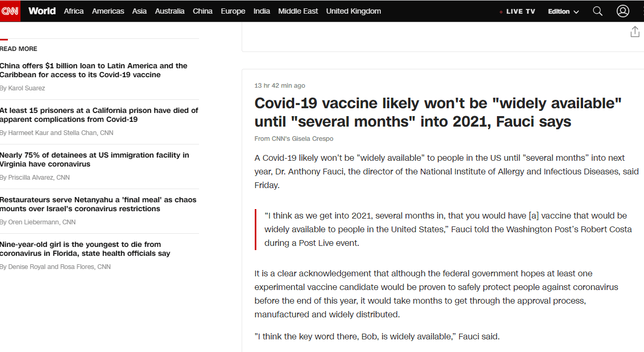Click the Fauci vaccine article headline
Viewport: 644px width, 352px height.
click(438, 112)
